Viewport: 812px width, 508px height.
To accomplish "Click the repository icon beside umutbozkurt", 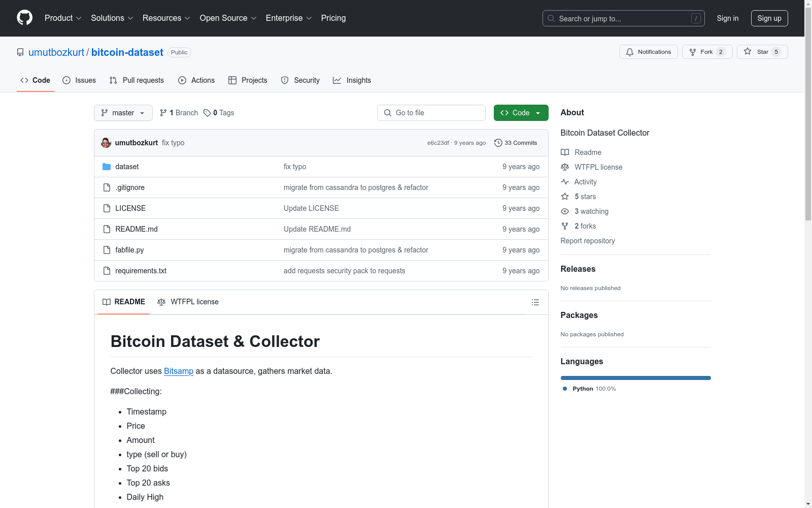I will [x=20, y=52].
